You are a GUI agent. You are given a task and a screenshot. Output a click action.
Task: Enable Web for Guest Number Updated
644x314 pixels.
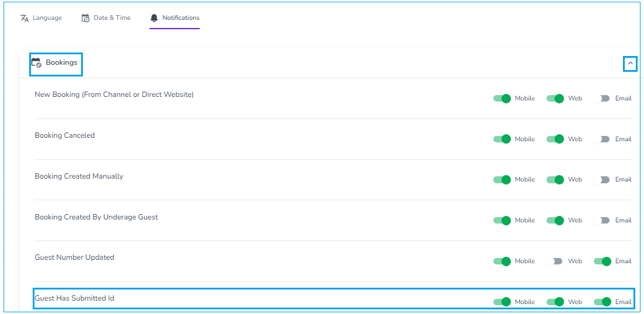[x=554, y=261]
